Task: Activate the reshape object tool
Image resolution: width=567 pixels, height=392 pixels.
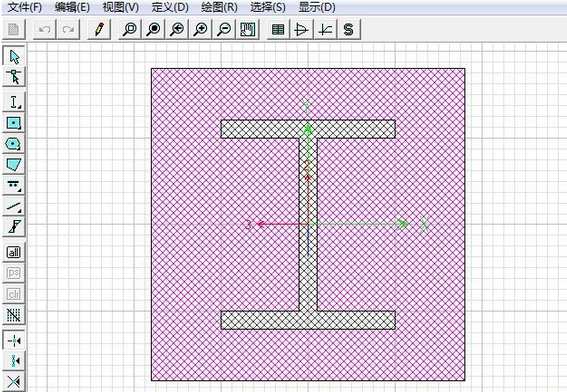Action: (14, 76)
